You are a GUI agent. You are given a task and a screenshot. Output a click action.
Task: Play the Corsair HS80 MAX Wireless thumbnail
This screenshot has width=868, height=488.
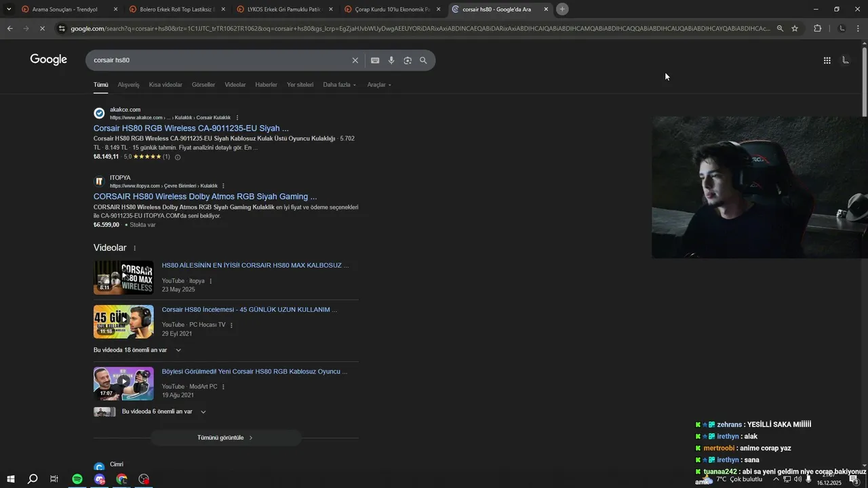pos(123,277)
